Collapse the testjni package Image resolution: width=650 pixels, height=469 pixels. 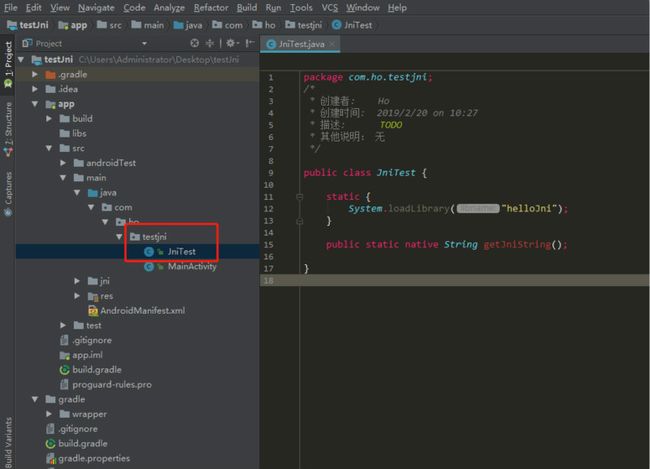point(119,237)
